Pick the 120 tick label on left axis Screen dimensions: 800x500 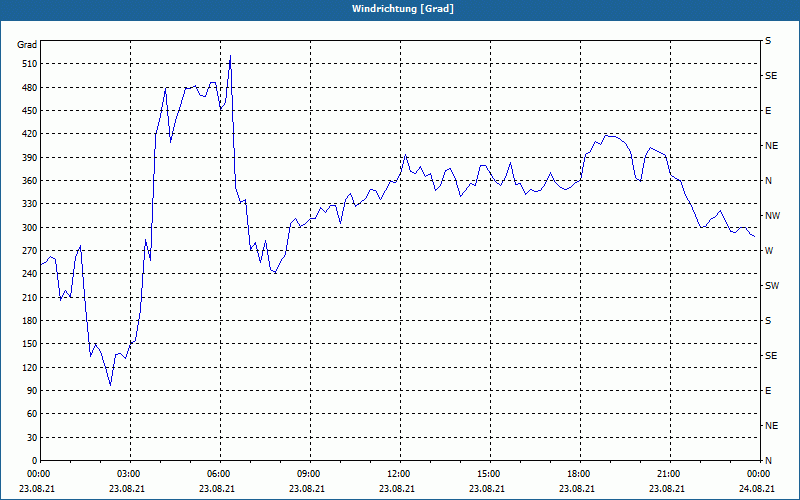(x=30, y=367)
